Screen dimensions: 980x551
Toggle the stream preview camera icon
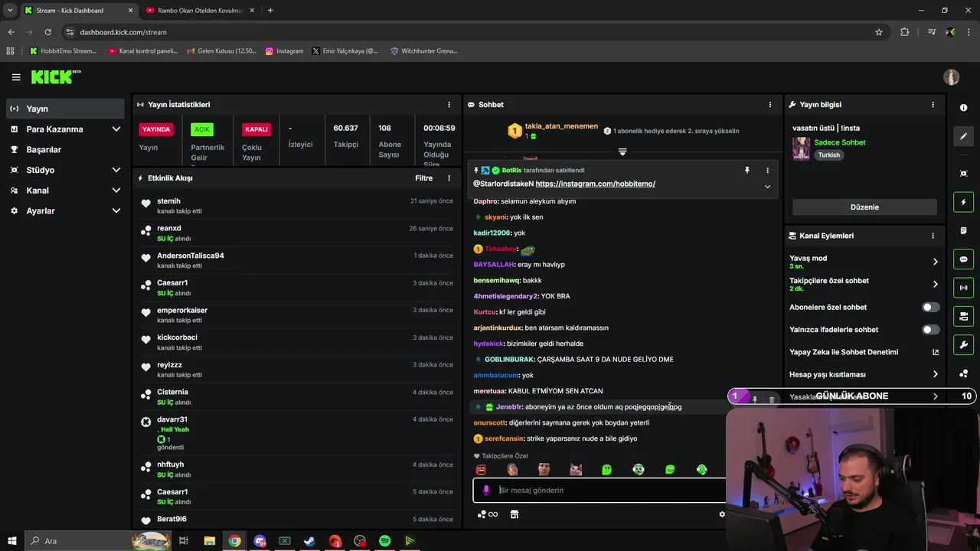click(964, 316)
